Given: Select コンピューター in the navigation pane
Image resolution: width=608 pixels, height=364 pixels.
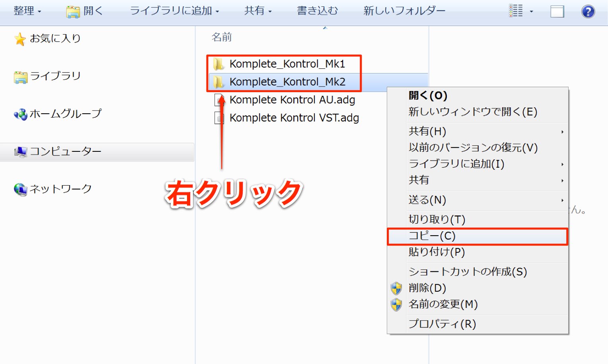Looking at the screenshot, I should [x=65, y=151].
